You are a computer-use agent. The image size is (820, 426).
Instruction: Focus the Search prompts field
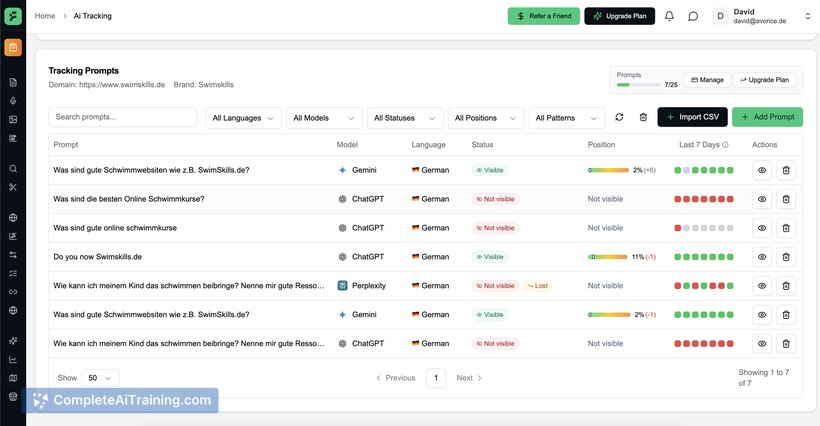[122, 117]
